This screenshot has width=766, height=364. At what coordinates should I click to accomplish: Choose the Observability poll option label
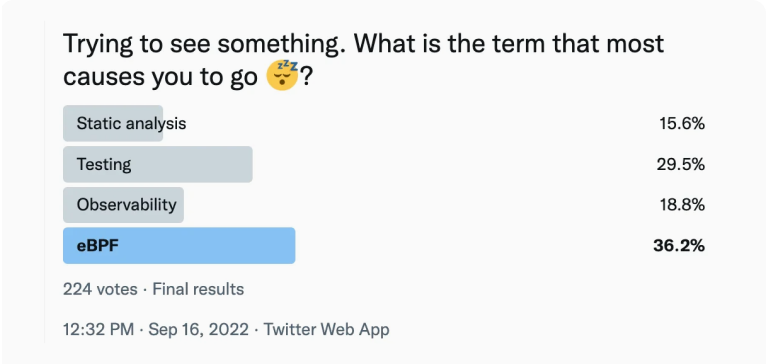[x=127, y=205]
